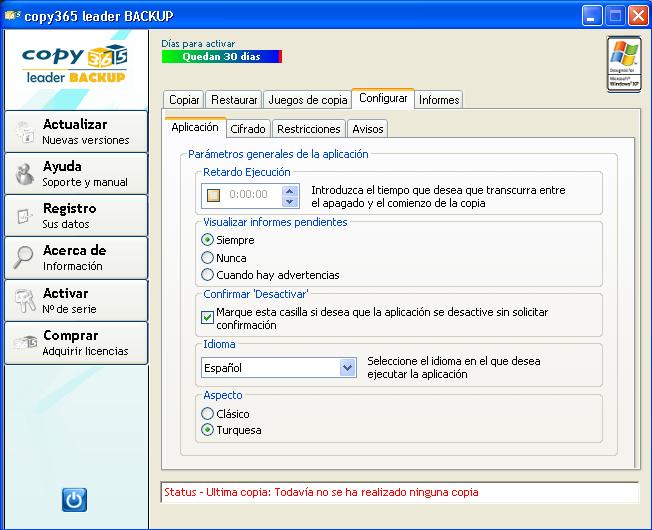652x530 pixels.
Task: Click the Ayuda support person icon
Action: 25,174
